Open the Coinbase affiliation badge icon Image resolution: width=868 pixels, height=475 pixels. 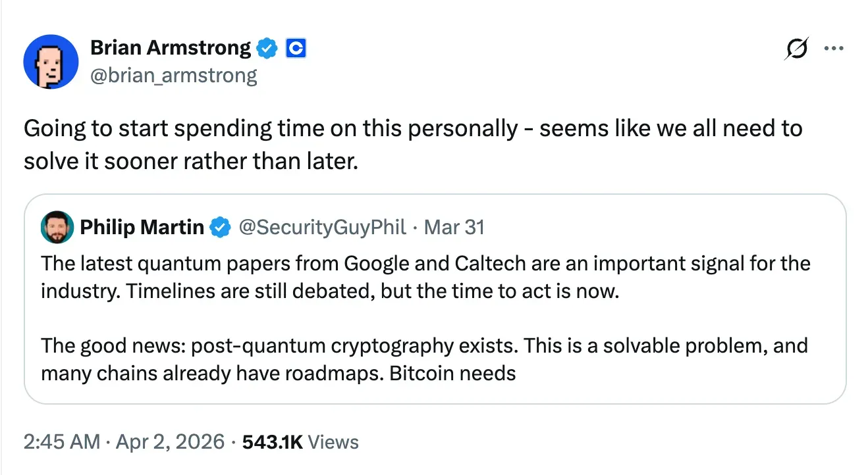[296, 48]
